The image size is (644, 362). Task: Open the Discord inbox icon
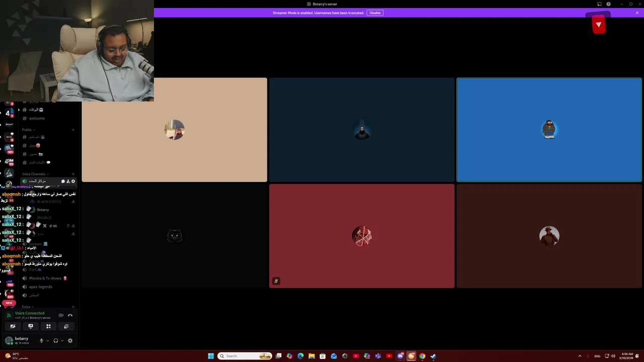point(599,4)
